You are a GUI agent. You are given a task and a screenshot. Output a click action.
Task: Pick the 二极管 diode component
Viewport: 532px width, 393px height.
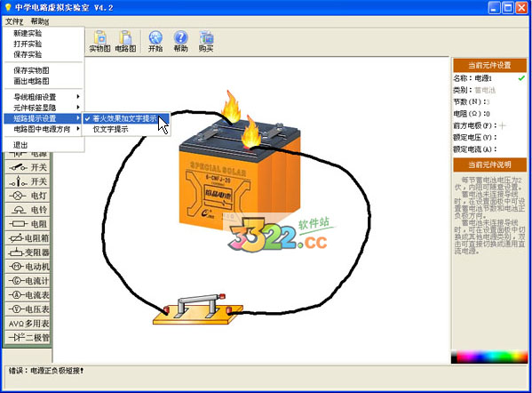(28, 338)
